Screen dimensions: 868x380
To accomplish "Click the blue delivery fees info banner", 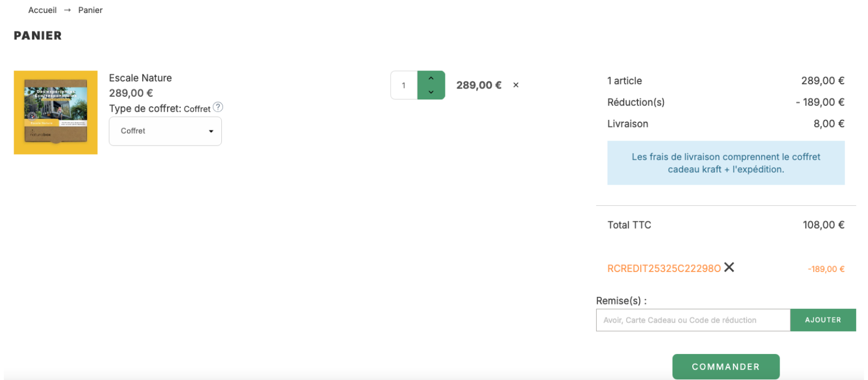I will point(725,163).
